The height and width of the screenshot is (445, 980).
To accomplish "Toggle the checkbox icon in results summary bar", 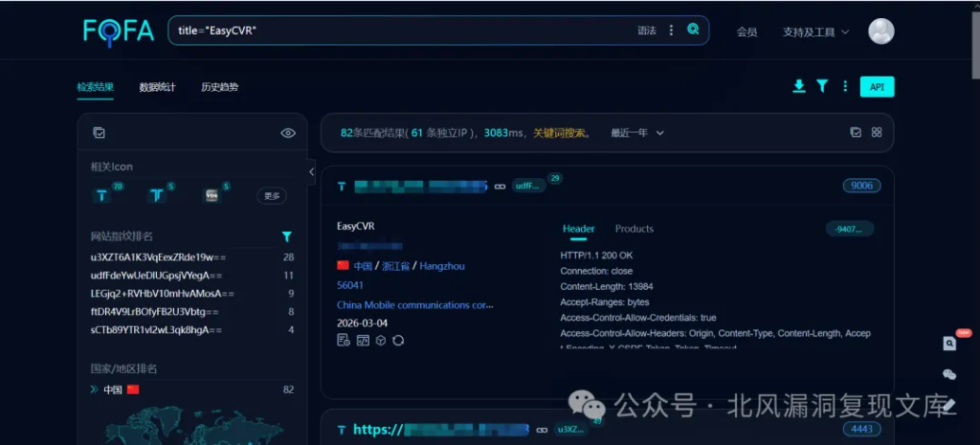I will point(856,133).
